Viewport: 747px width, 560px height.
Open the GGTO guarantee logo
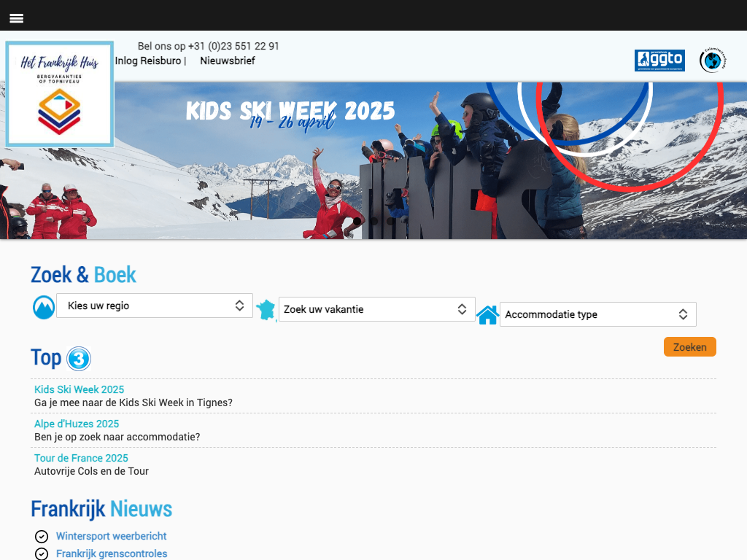659,61
